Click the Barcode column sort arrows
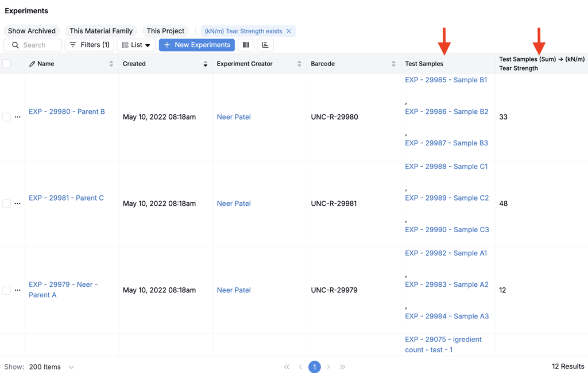This screenshot has height=373, width=588. [393, 64]
